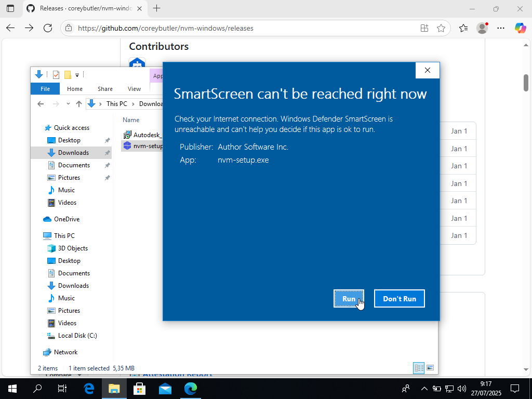Viewport: 532px width, 399px height.
Task: Select OneDrive in the navigation pane
Action: [x=66, y=219]
